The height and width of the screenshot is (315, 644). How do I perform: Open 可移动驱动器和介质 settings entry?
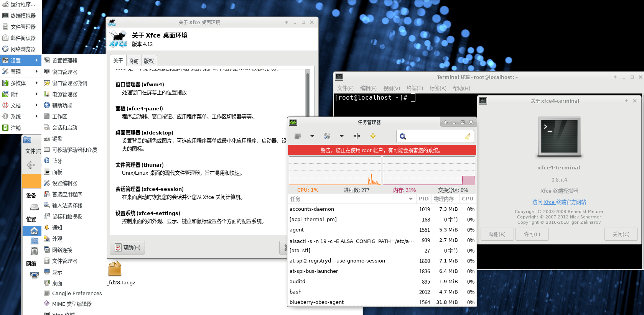74,150
